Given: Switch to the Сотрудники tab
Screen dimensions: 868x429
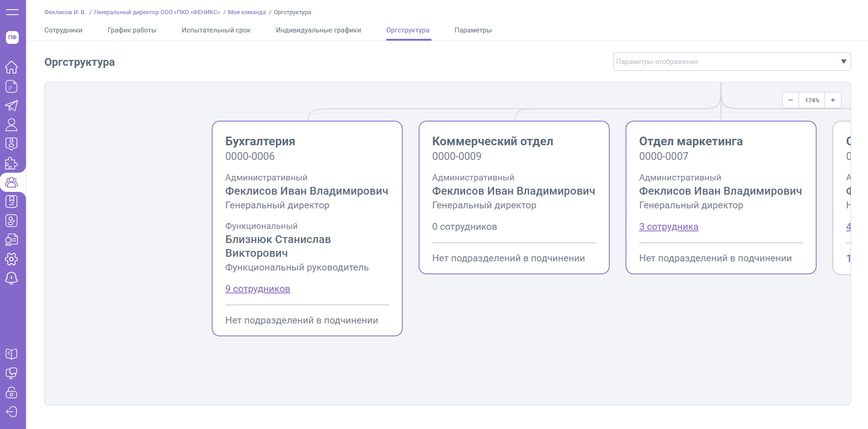Looking at the screenshot, I should (64, 30).
